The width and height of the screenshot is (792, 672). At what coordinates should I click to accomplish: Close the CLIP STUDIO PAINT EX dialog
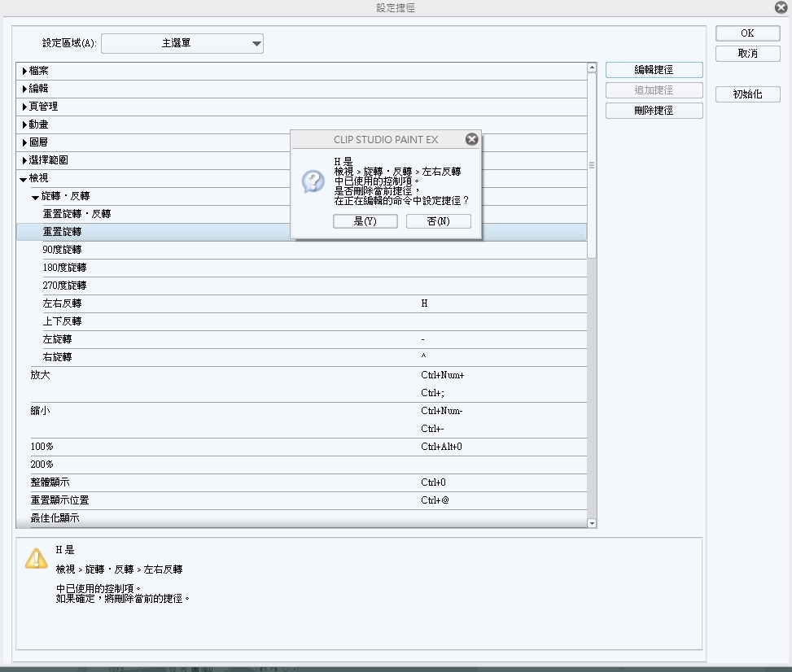[x=472, y=139]
